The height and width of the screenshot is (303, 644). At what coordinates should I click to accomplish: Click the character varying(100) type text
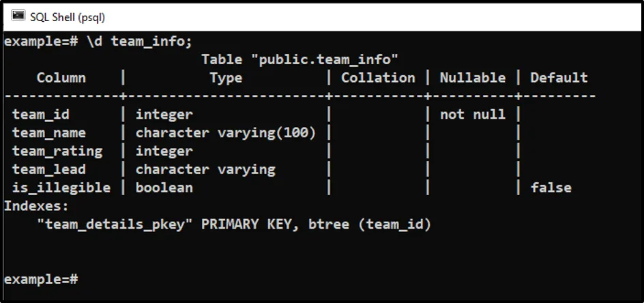click(x=226, y=133)
